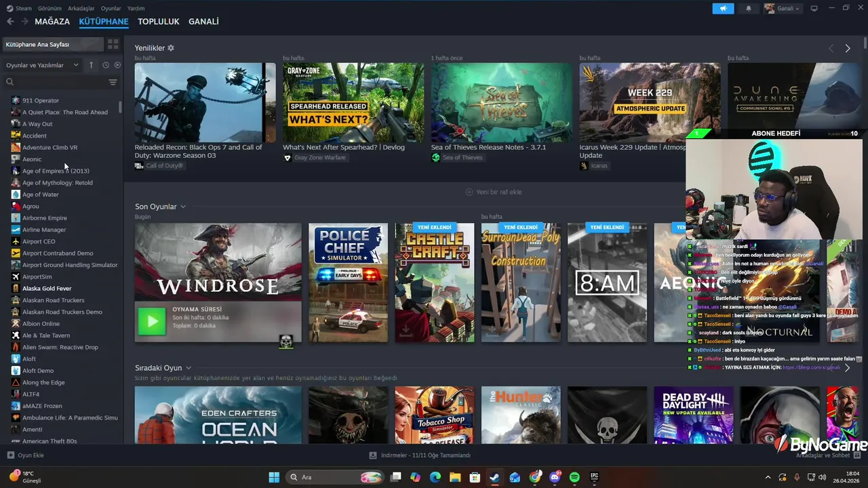This screenshot has width=868, height=488.
Task: Open the Görünüm menu
Action: pyautogui.click(x=50, y=8)
